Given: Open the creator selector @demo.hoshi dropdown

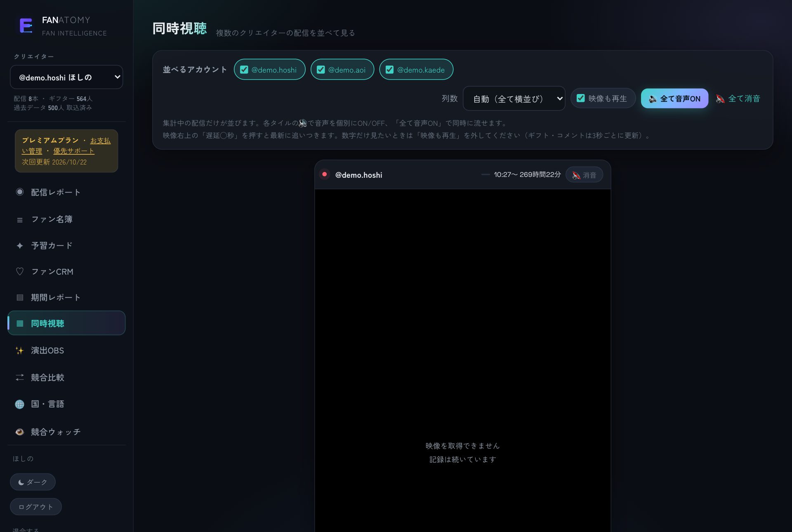Looking at the screenshot, I should (x=66, y=77).
